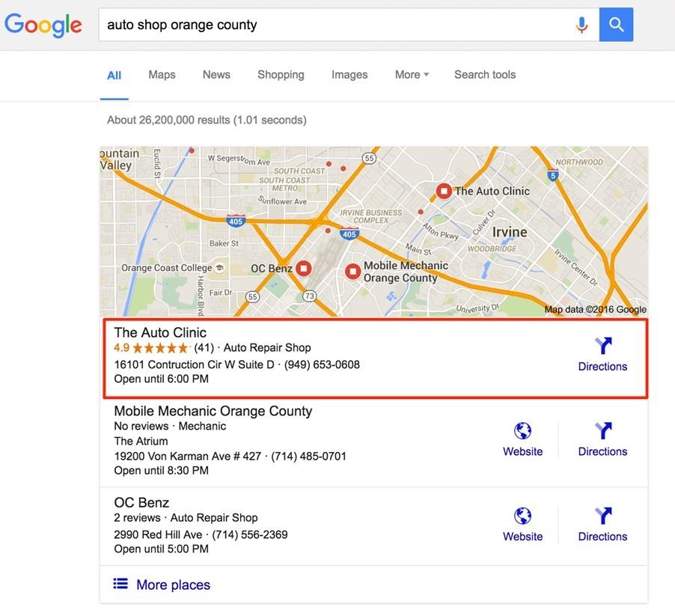Switch to the Maps tab
Image resolution: width=675 pixels, height=616 pixels.
(x=162, y=75)
